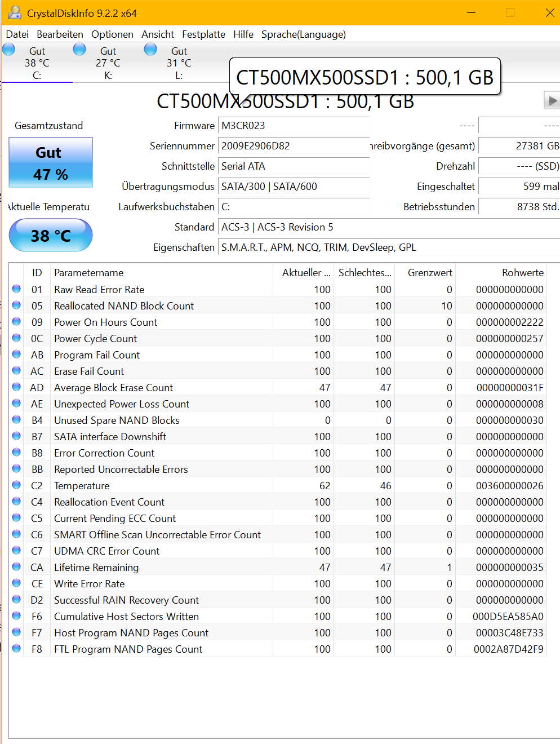The image size is (560, 744).
Task: Click status dot for FTL Program NAND Pages Count
Action: point(16,649)
